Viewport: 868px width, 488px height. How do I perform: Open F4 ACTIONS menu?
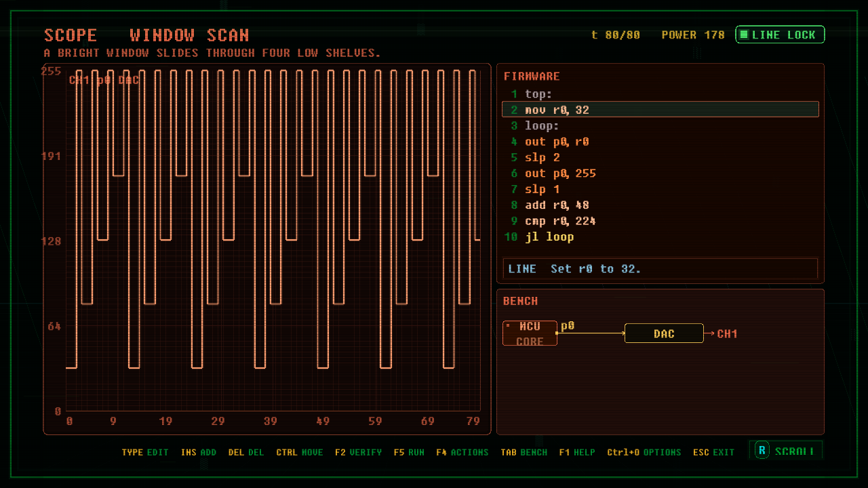click(462, 452)
